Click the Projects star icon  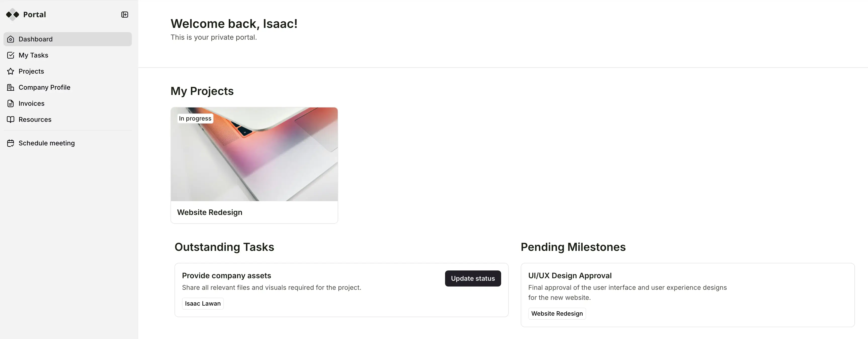(x=11, y=71)
